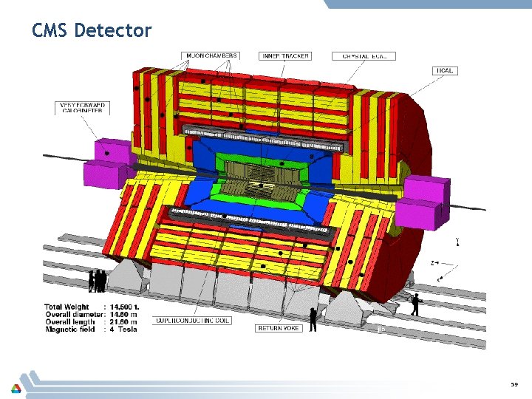The width and height of the screenshot is (532, 399).
Task: Select the 'CRYSTAL ECAL' label box
Action: point(364,56)
